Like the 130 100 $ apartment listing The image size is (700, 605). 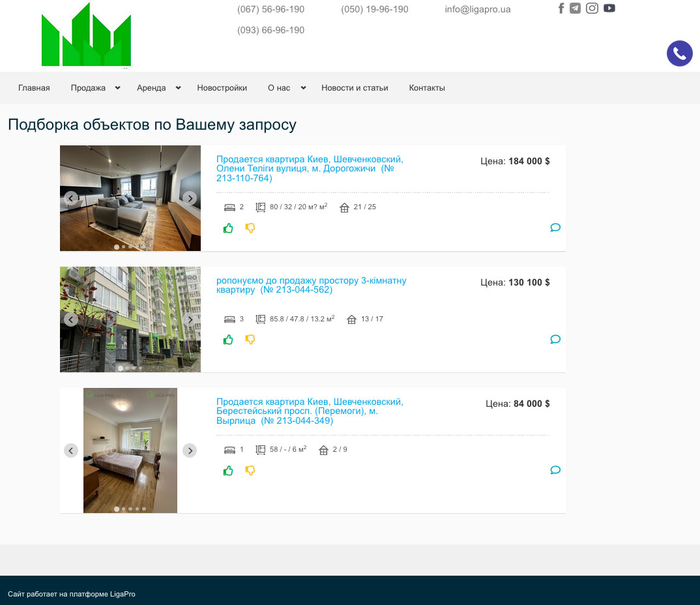coord(228,340)
